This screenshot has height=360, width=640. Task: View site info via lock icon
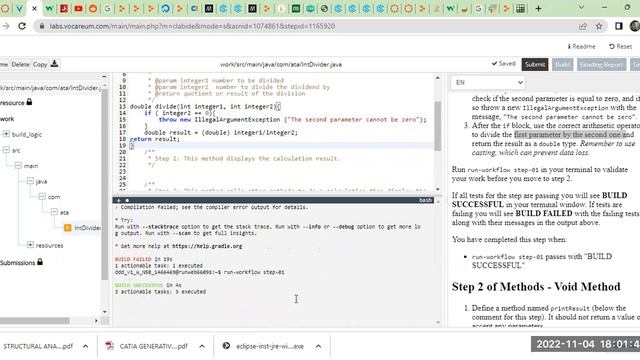pyautogui.click(x=42, y=26)
